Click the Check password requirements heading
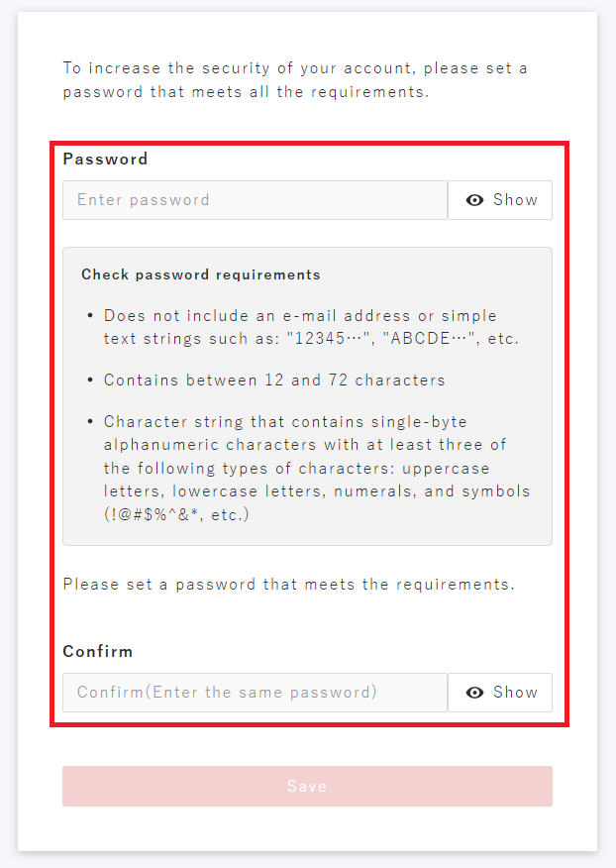The height and width of the screenshot is (868, 616). pos(201,274)
